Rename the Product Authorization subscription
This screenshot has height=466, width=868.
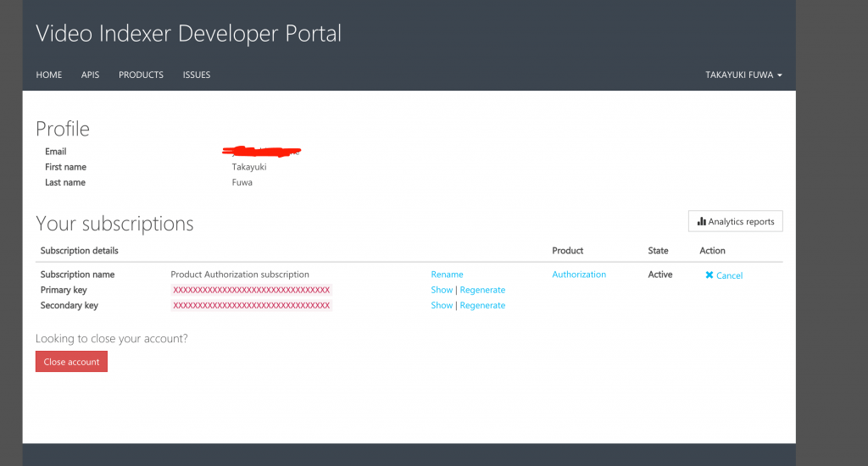click(x=447, y=275)
